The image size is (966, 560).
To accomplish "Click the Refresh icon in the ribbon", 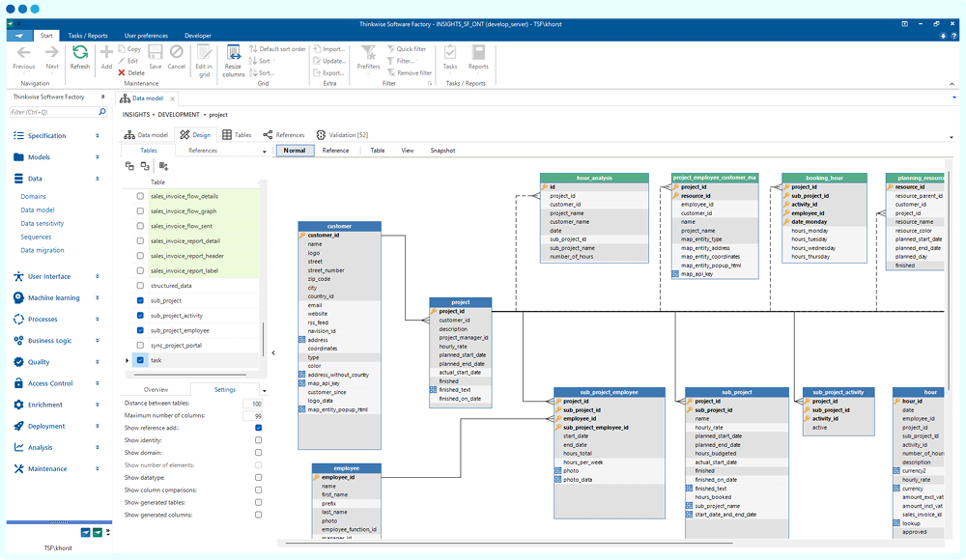I will (80, 52).
